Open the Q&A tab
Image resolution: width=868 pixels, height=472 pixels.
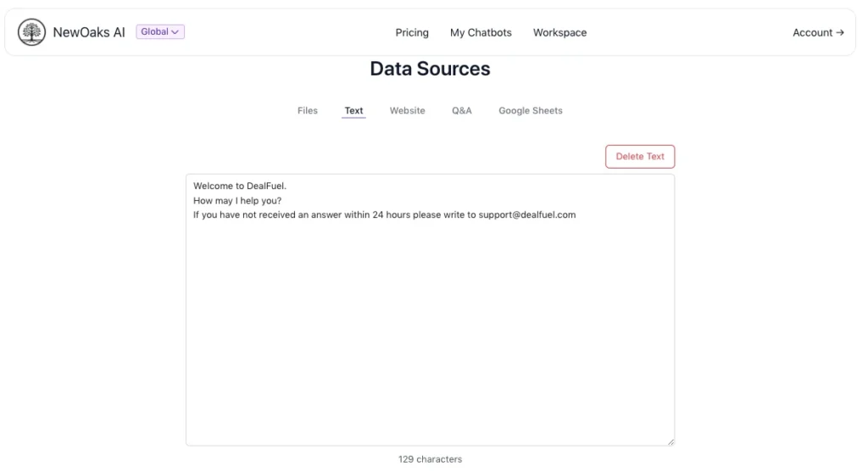(462, 111)
